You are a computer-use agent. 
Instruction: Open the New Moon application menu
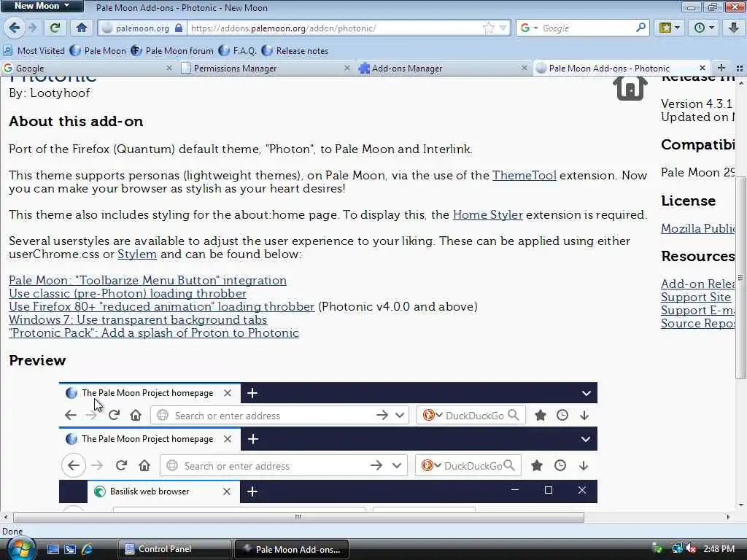42,6
